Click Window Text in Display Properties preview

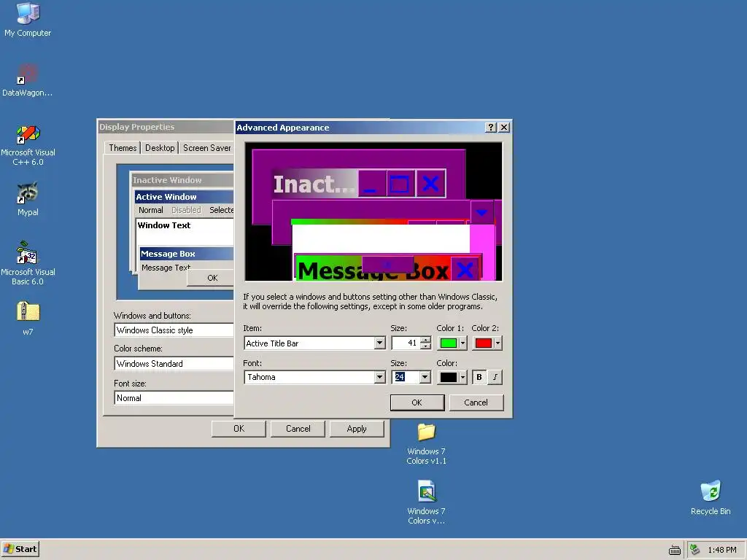tap(164, 225)
